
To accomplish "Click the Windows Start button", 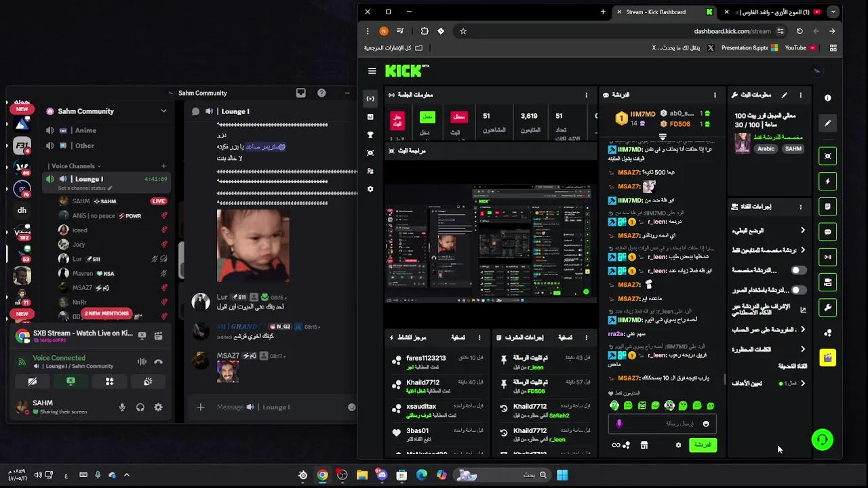I will click(562, 475).
